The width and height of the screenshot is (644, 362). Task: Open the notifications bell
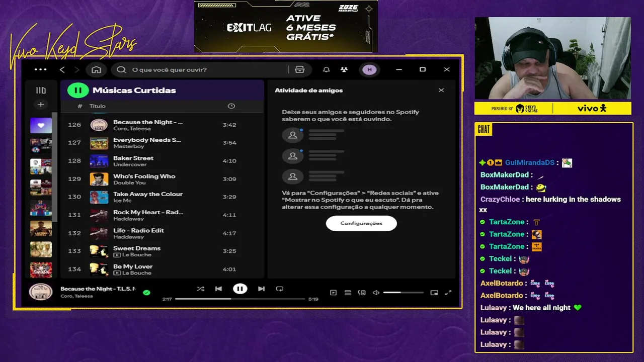coord(326,69)
